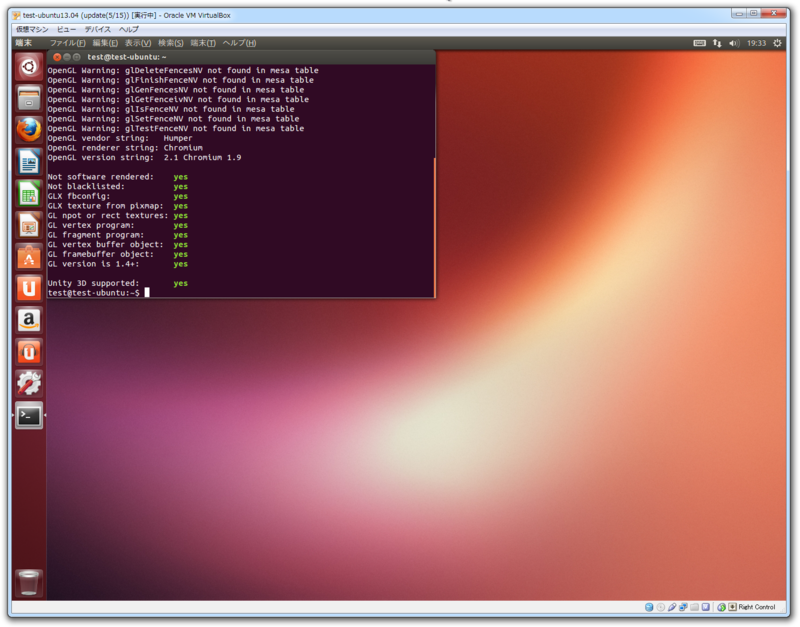Screen dimensions: 800x627
Task: Open Ubuntu One Music store icon
Action: pyautogui.click(x=29, y=352)
